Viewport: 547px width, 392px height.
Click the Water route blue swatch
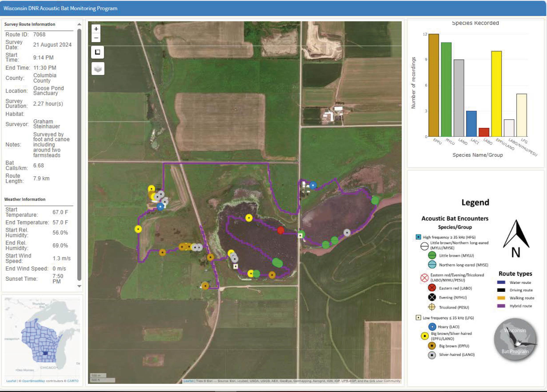[x=501, y=282]
